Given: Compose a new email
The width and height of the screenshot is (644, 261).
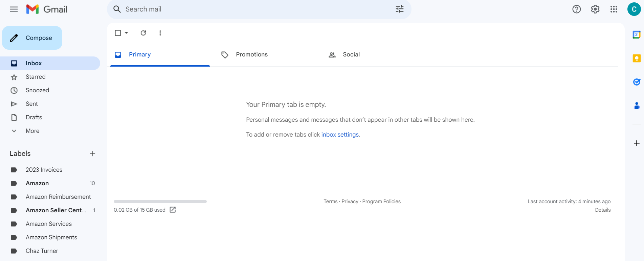Looking at the screenshot, I should [32, 38].
